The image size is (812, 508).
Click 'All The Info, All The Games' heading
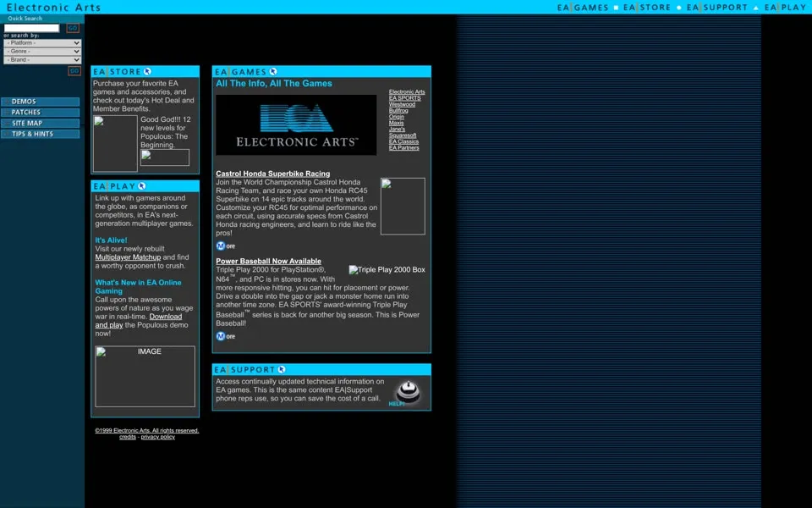tap(274, 84)
